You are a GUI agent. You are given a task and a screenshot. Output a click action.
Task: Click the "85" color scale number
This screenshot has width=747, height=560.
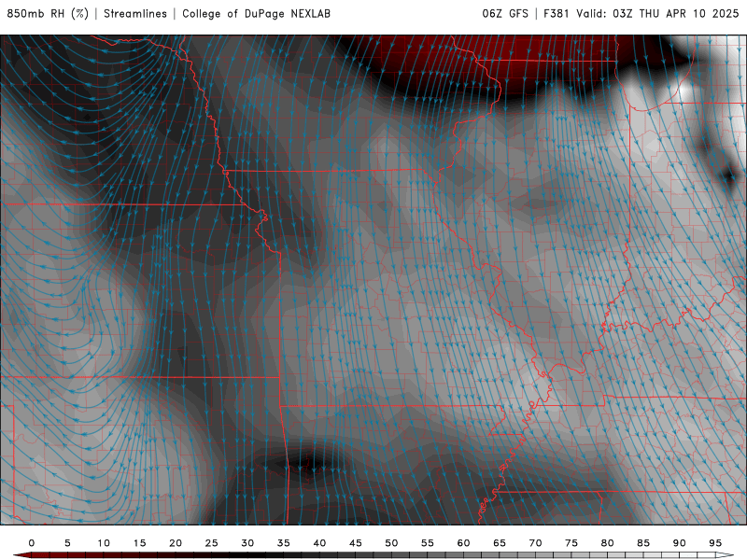[643, 543]
